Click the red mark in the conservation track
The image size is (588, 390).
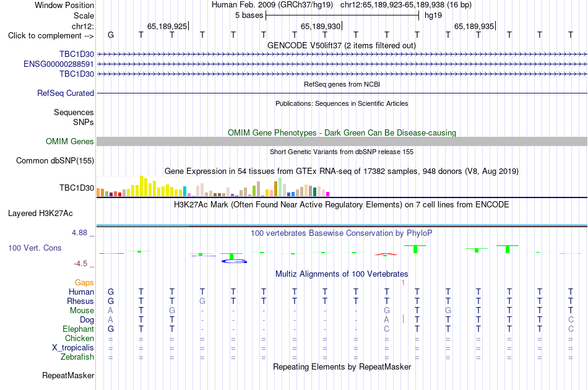click(386, 254)
